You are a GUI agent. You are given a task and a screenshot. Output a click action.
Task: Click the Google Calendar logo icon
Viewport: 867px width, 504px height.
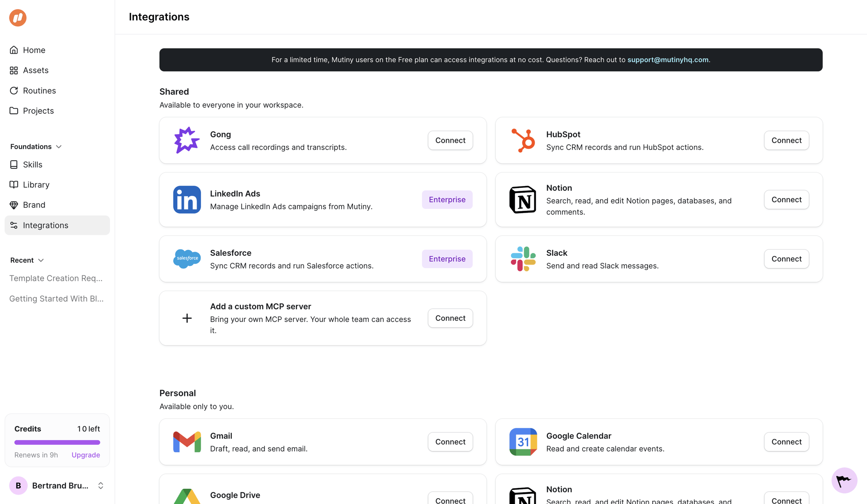pyautogui.click(x=523, y=441)
